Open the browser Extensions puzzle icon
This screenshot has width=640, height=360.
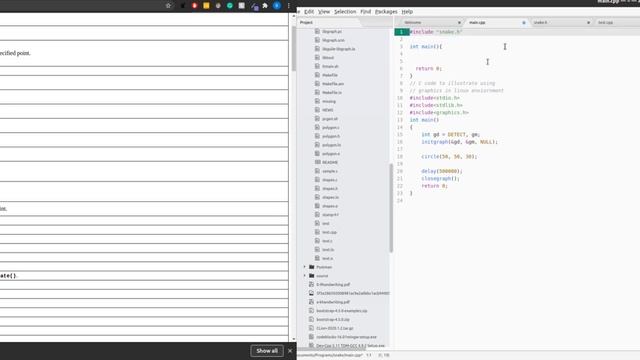pos(265,6)
